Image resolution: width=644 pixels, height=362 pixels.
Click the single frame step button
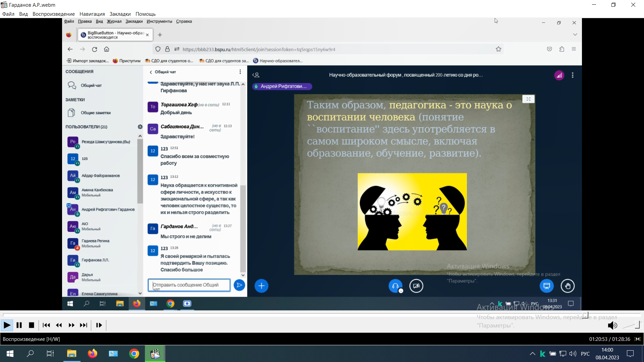[x=99, y=325]
